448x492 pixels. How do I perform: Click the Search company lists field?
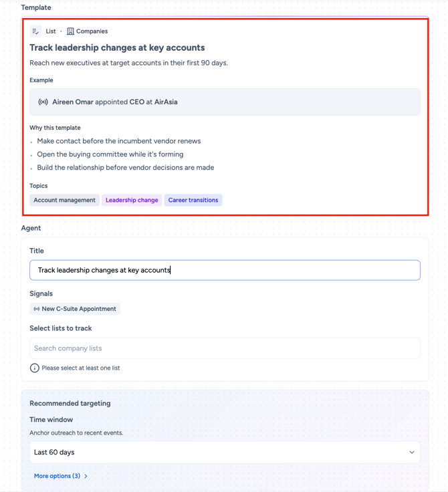point(225,348)
